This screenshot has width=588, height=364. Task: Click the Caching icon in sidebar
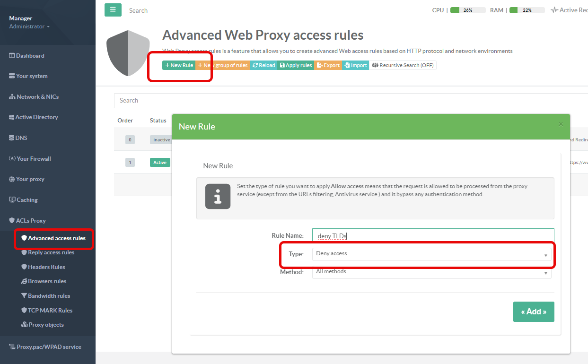coord(12,200)
